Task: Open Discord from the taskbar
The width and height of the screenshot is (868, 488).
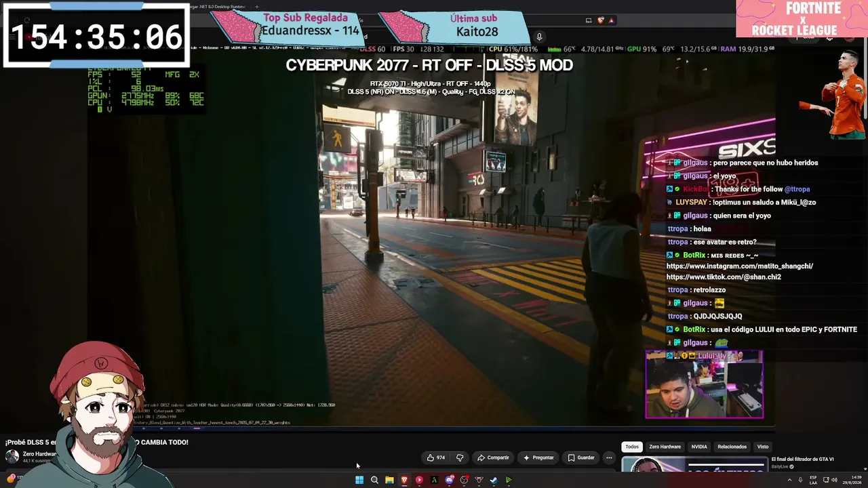Action: pyautogui.click(x=449, y=480)
